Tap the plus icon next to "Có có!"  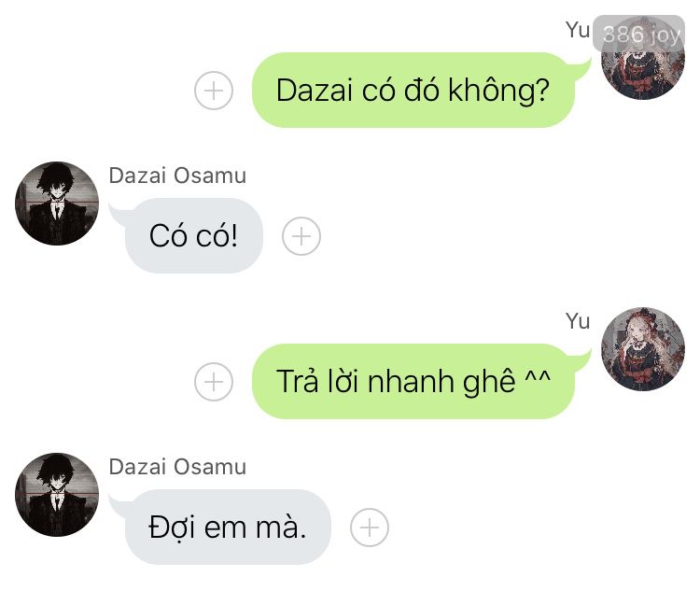[x=301, y=236]
